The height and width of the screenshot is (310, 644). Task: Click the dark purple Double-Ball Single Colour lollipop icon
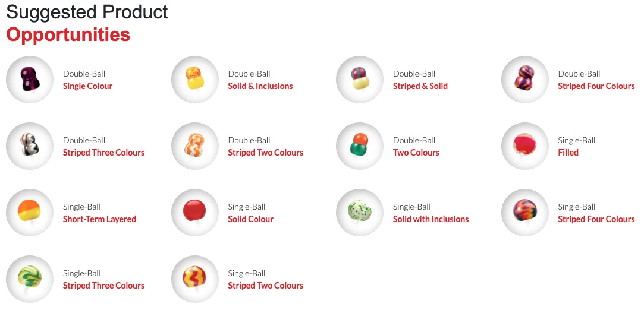click(29, 80)
